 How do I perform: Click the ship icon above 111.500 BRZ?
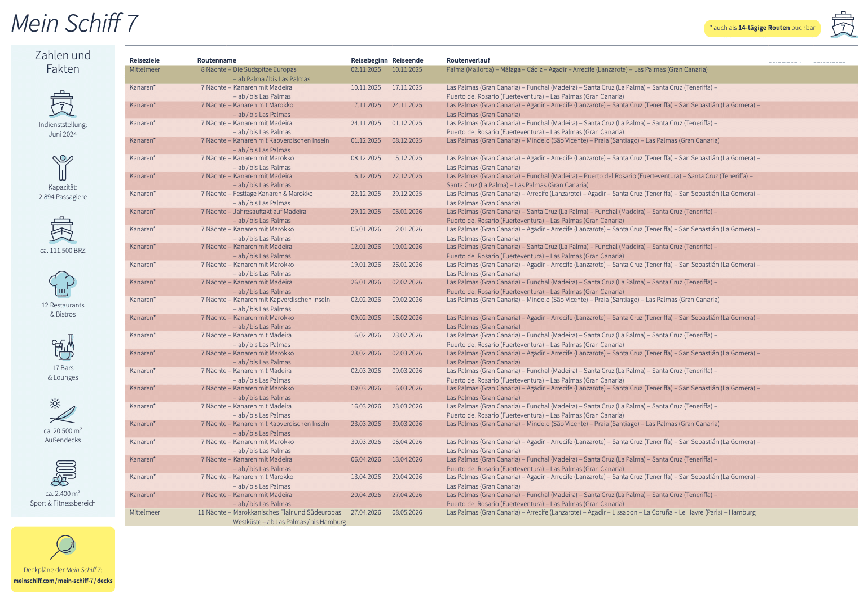coord(62,230)
